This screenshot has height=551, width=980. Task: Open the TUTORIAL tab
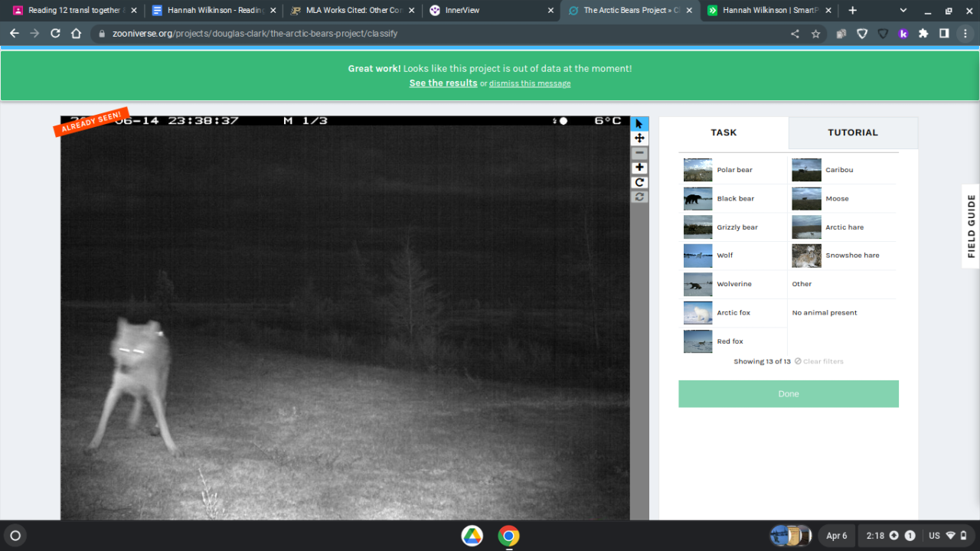click(x=853, y=132)
